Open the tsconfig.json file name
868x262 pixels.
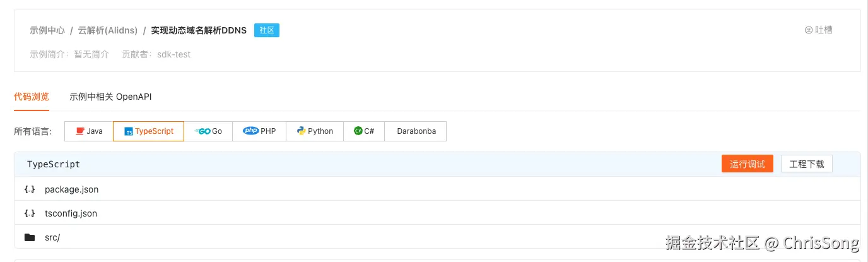(x=71, y=213)
